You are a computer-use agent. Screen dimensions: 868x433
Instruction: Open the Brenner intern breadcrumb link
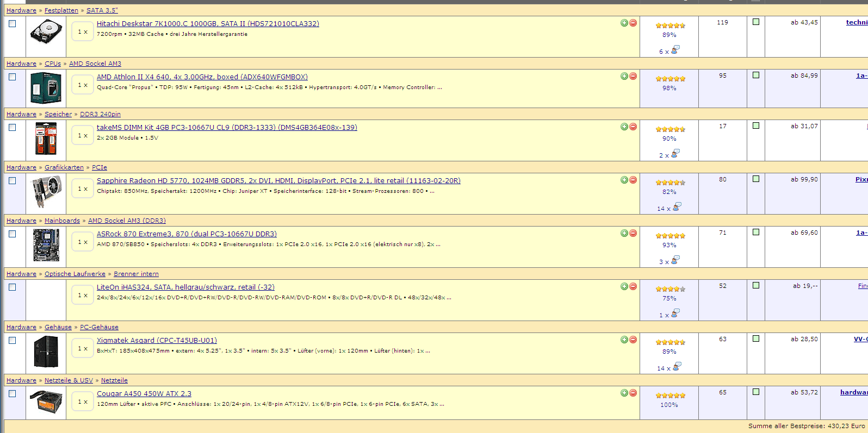click(x=136, y=274)
